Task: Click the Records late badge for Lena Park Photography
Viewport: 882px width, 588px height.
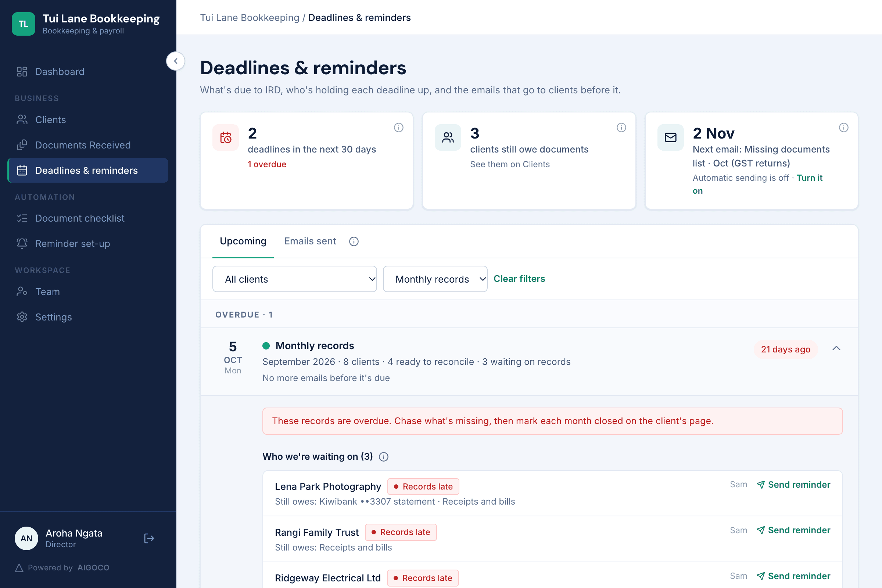Action: [x=423, y=487]
